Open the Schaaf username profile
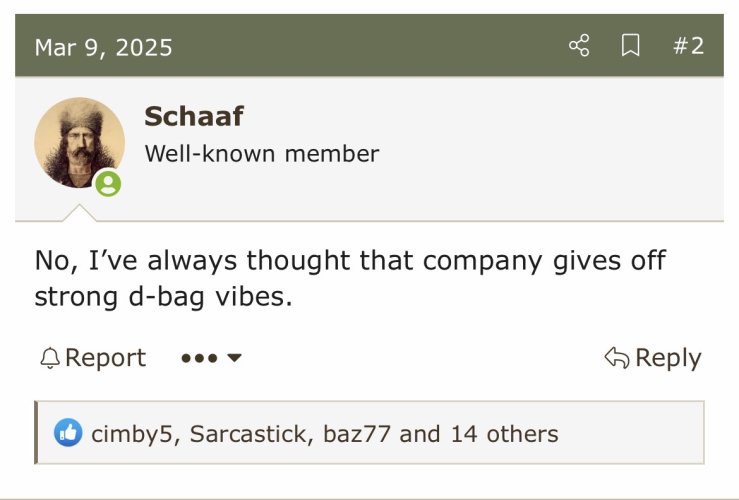739x500 pixels. click(194, 116)
